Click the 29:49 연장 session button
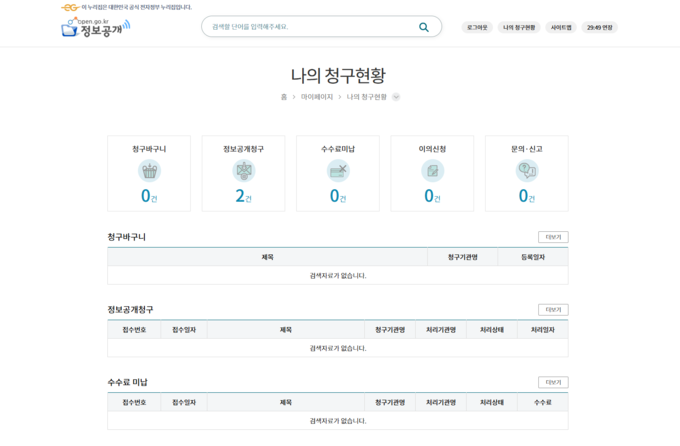This screenshot has height=446, width=680. click(599, 27)
